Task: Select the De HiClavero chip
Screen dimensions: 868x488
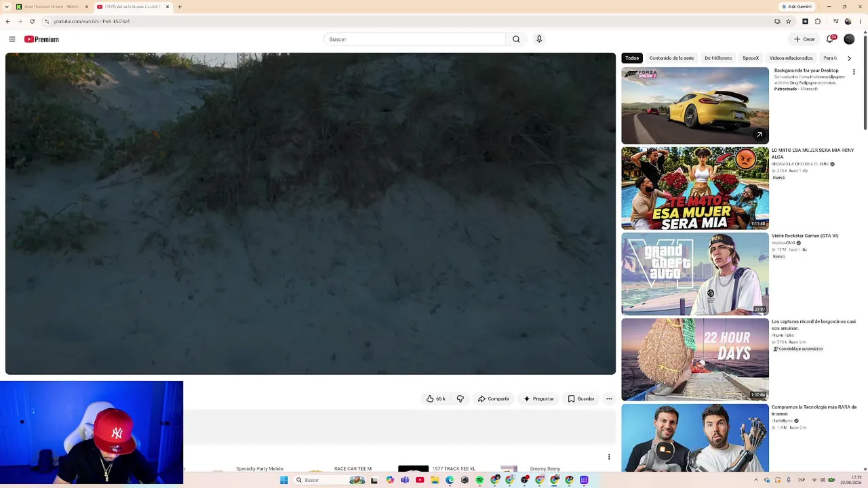Action: pos(718,58)
